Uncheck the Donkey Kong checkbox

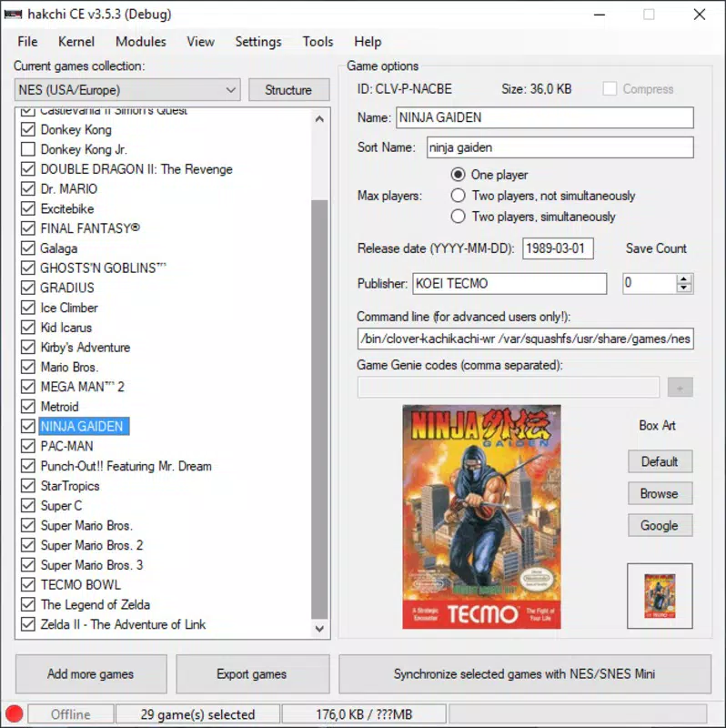pyautogui.click(x=28, y=129)
